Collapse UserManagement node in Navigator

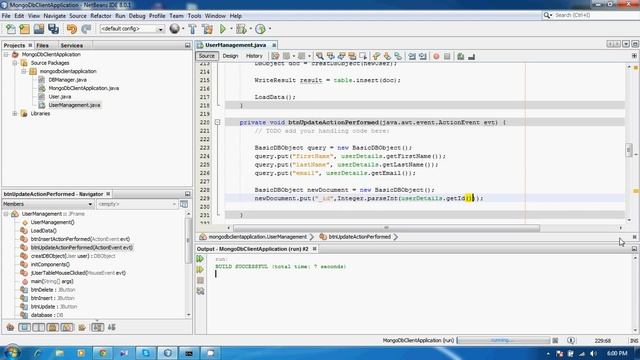[6, 214]
